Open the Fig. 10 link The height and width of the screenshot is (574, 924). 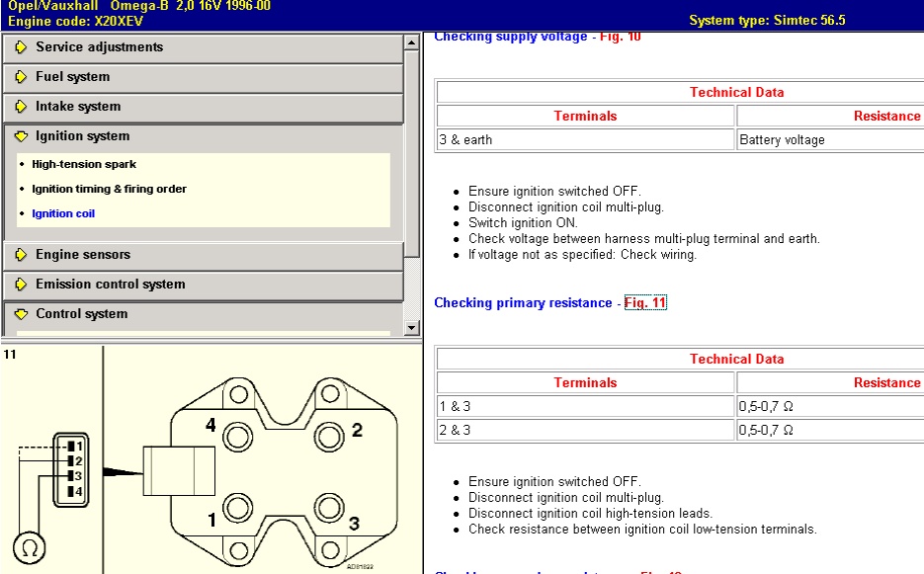621,37
